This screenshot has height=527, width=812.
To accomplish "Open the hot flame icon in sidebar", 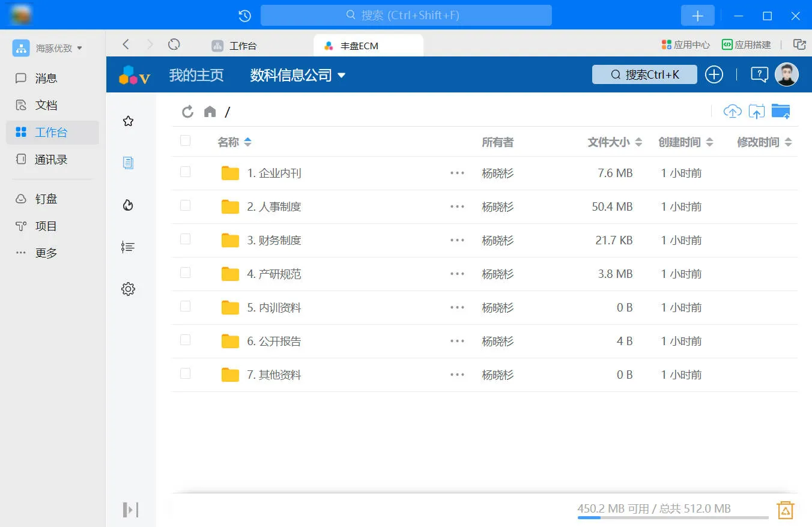I will coord(128,205).
